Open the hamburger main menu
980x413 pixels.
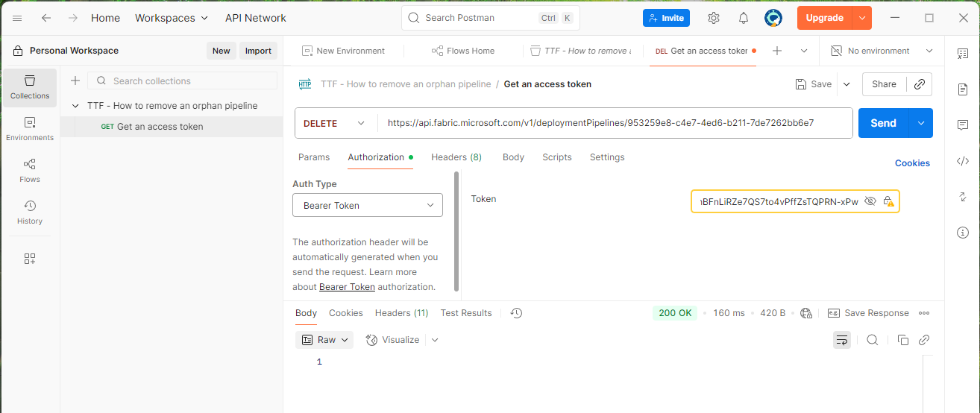17,18
